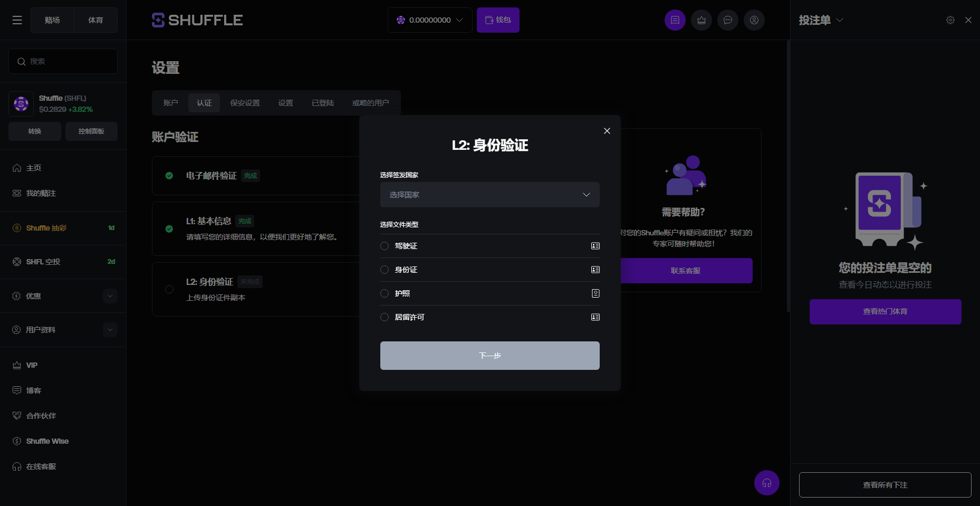Click the SHFL token coin icon

tap(21, 104)
